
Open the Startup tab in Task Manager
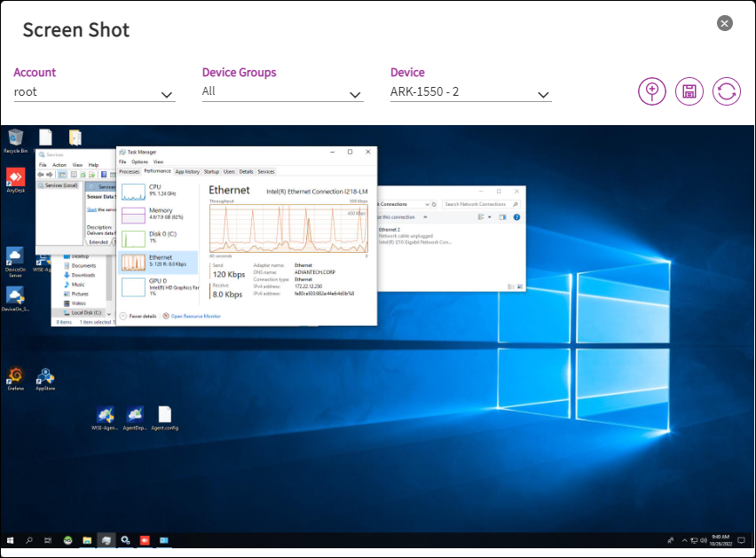pyautogui.click(x=211, y=171)
